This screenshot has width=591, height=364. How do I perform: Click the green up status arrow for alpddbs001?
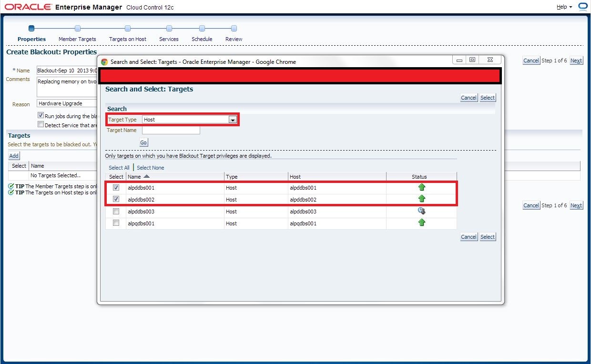click(x=421, y=187)
